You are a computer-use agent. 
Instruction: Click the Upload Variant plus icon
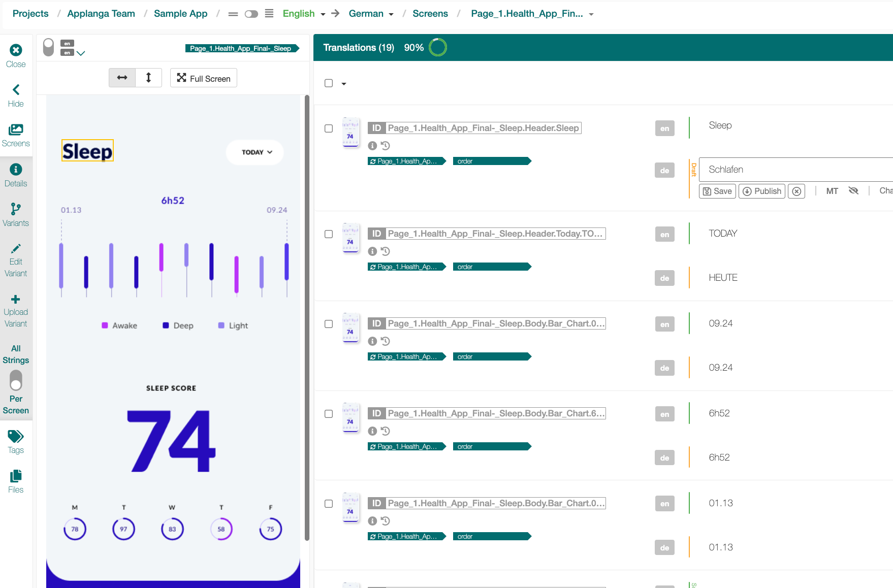16,299
